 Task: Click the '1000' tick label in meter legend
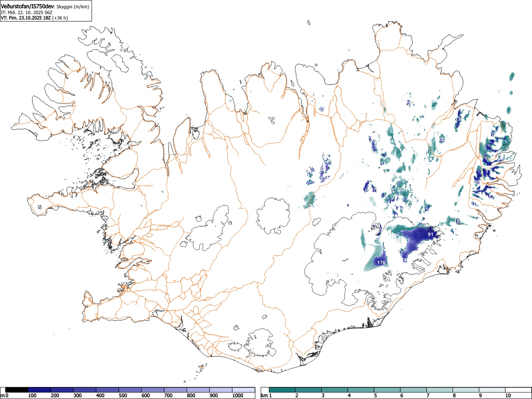click(237, 396)
